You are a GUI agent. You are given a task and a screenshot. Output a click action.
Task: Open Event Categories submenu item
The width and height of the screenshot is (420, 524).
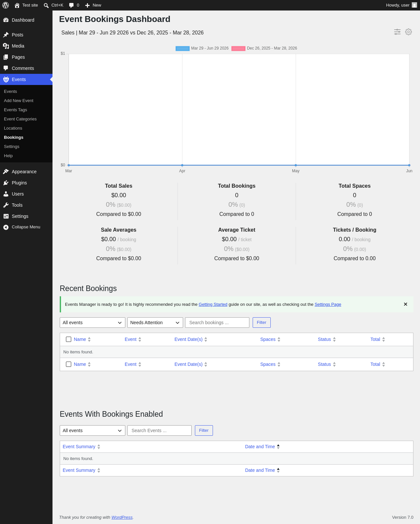(20, 119)
